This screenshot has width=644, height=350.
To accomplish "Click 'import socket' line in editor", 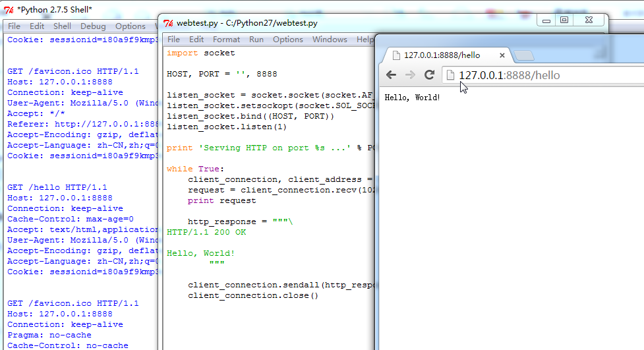I will (x=201, y=53).
